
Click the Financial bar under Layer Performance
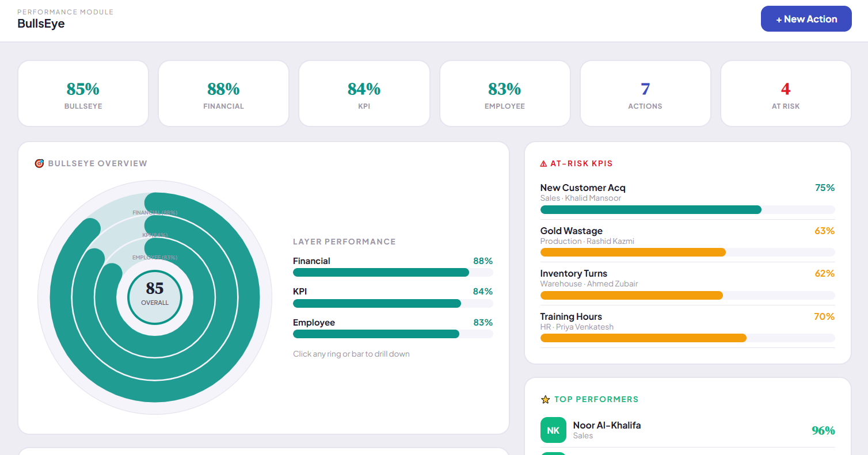tap(393, 273)
